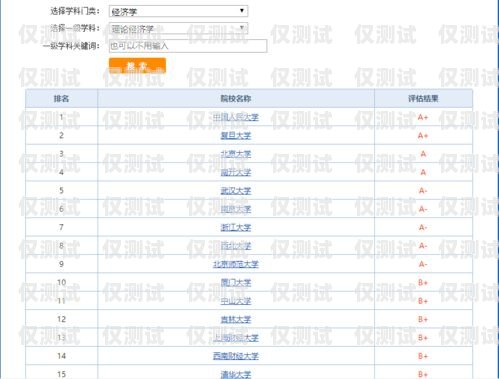Open the 北京师范大学 link
This screenshot has width=499, height=379.
pyautogui.click(x=236, y=264)
